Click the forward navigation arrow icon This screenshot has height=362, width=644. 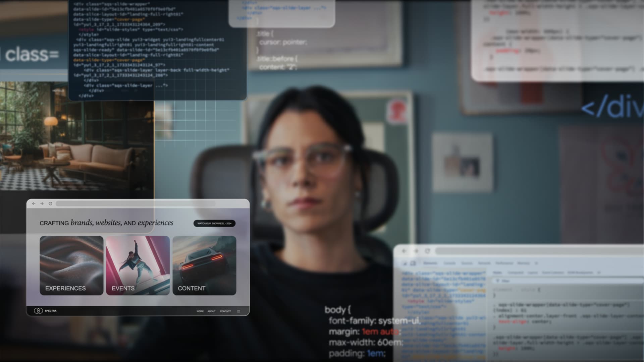(42, 203)
